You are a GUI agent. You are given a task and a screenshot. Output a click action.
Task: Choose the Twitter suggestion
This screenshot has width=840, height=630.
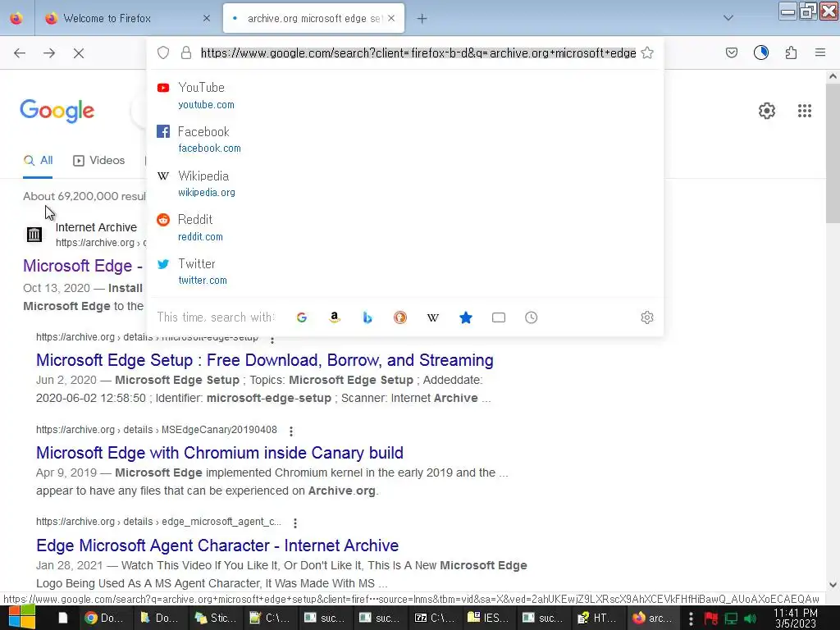(x=405, y=272)
